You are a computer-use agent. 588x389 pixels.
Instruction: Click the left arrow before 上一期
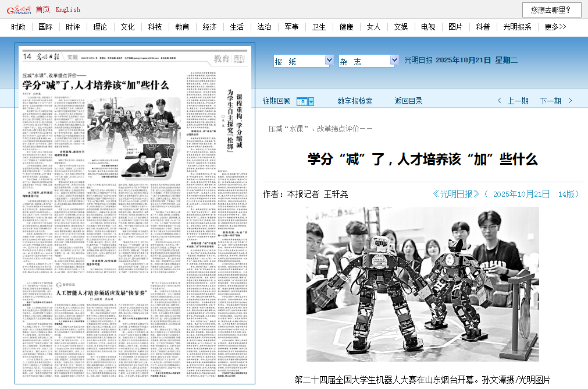pos(499,101)
